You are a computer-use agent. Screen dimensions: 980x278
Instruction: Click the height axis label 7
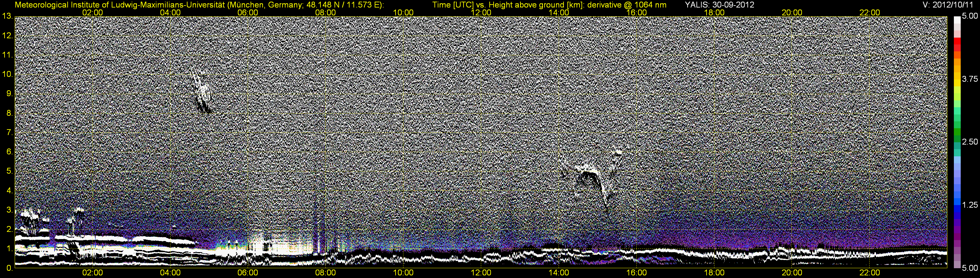point(9,132)
